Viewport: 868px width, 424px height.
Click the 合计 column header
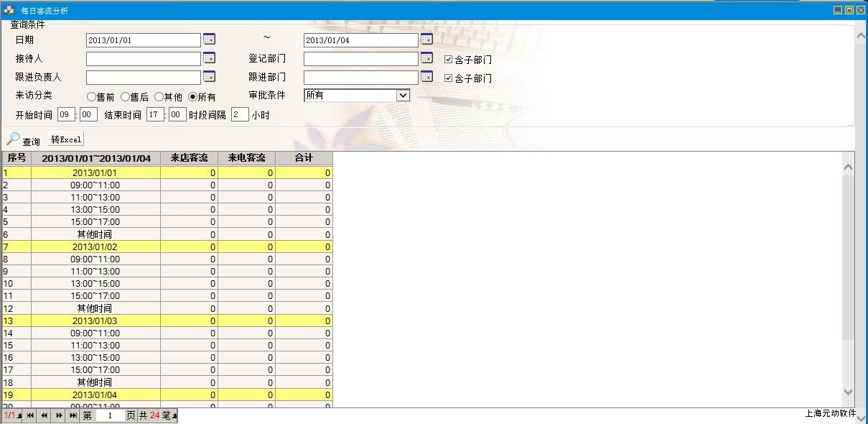[x=304, y=158]
